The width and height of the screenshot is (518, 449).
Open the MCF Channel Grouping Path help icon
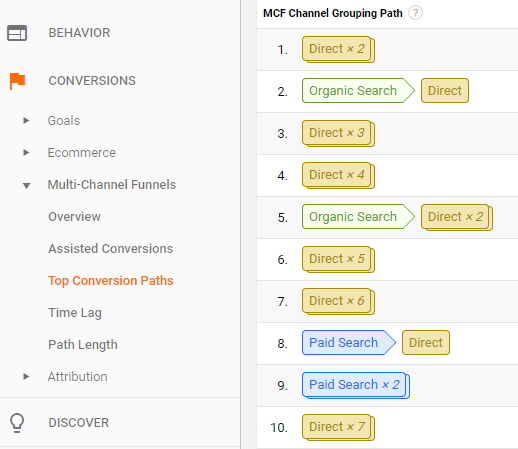415,13
